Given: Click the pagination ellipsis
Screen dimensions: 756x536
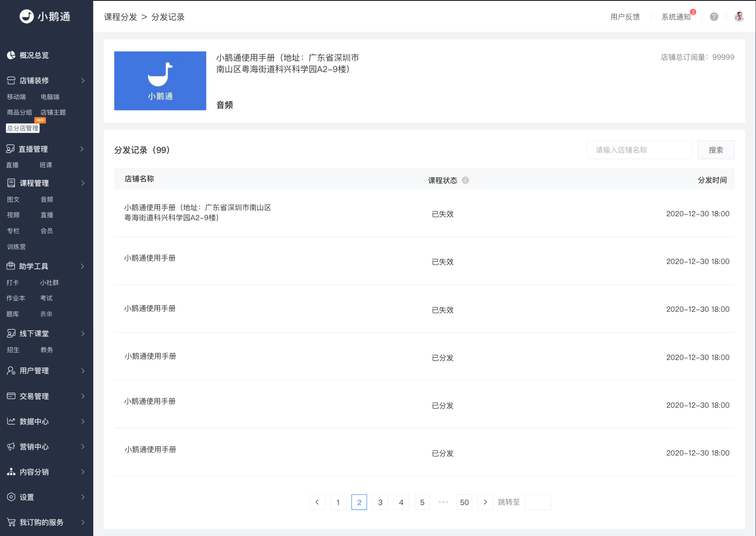Looking at the screenshot, I should pos(443,502).
